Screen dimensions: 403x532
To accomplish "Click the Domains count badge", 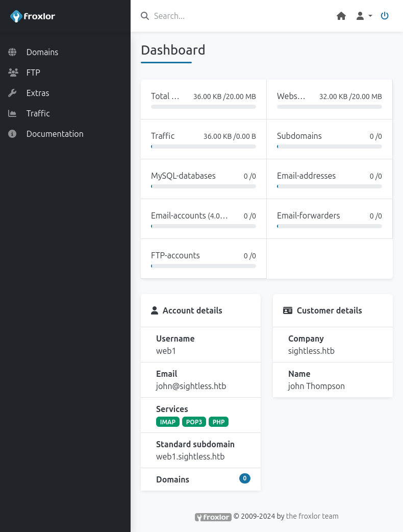I will point(245,478).
